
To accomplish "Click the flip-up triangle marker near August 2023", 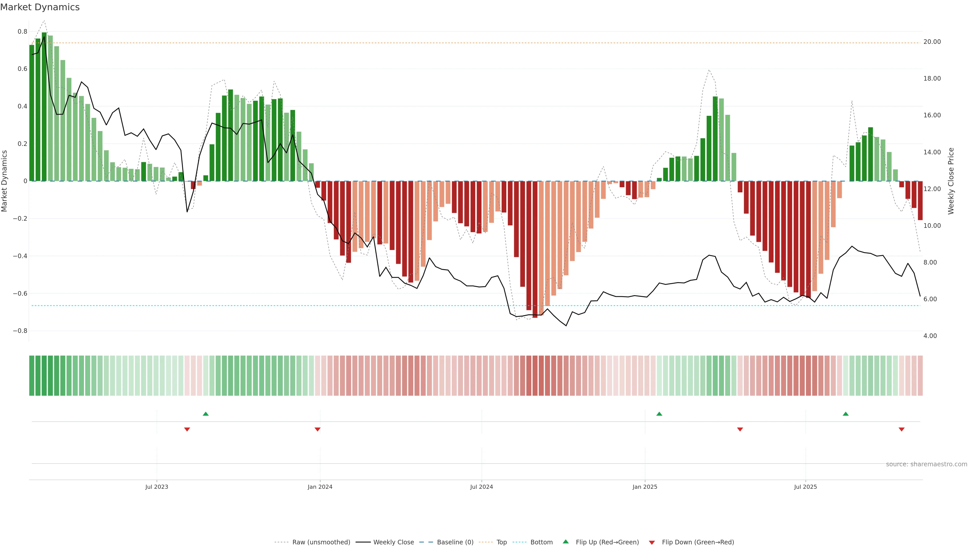I will click(x=206, y=414).
